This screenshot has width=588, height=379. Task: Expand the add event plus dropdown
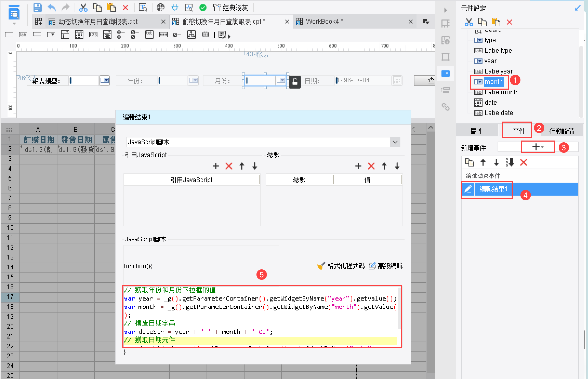537,147
